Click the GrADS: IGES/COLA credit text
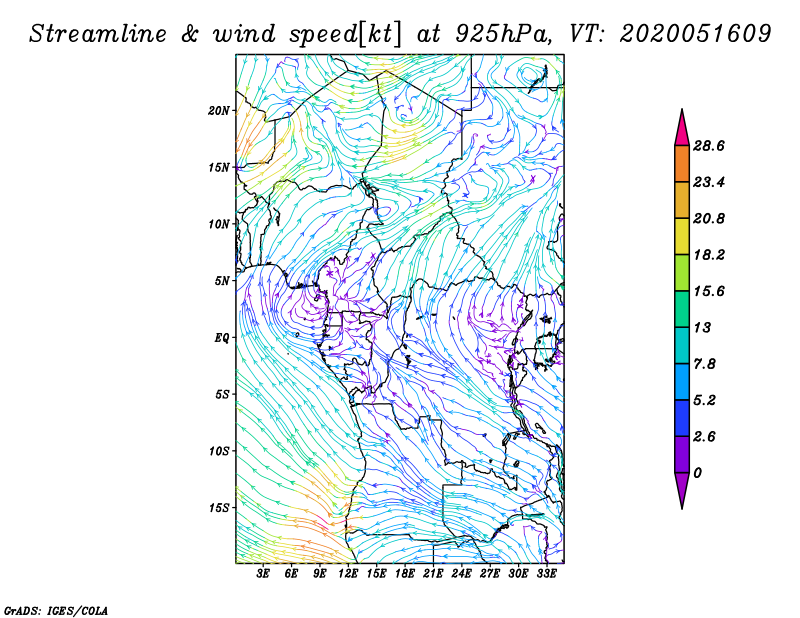800x618 pixels. tap(55, 609)
